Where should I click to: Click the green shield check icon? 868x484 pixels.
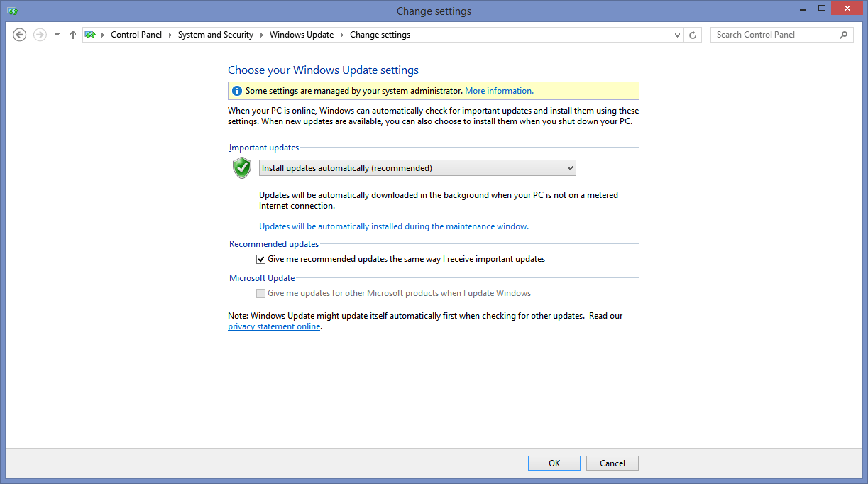click(242, 167)
